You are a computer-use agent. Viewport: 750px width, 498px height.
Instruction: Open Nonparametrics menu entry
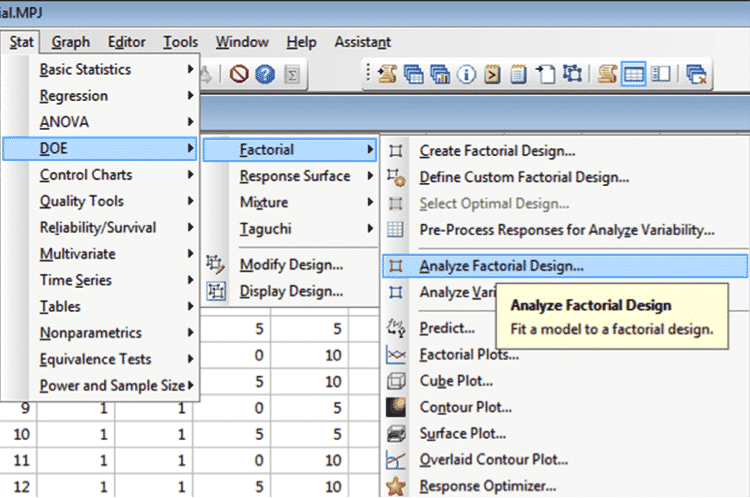click(x=100, y=332)
